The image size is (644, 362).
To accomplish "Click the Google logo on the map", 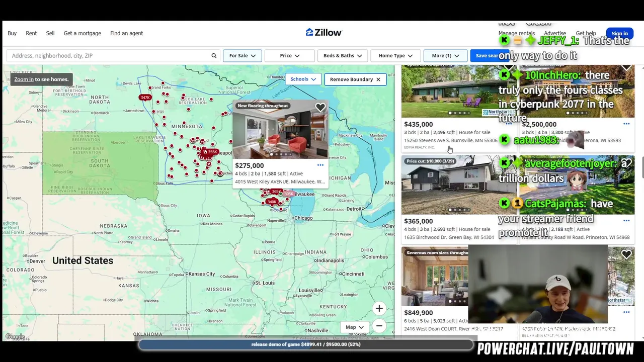I will tap(15, 336).
